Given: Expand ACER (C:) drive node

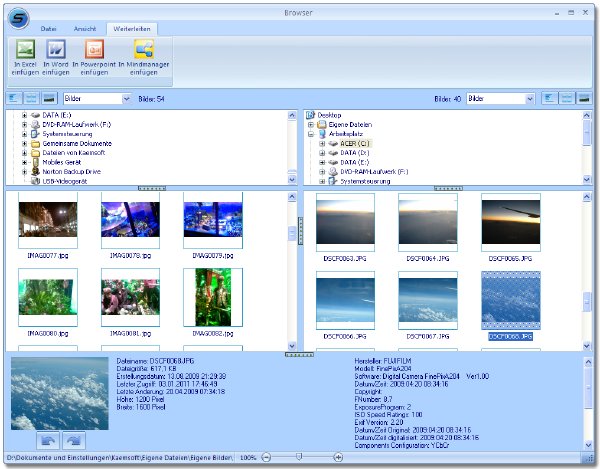Looking at the screenshot, I should pos(322,143).
